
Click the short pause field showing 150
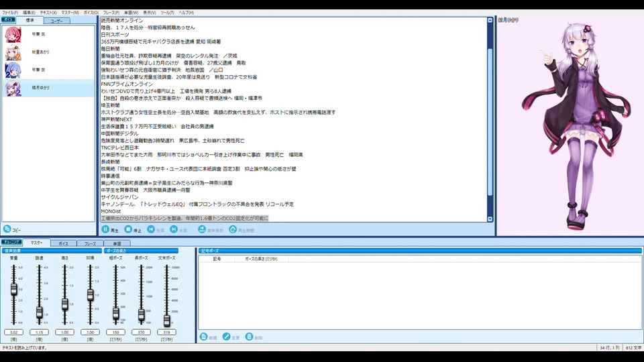pos(116,332)
